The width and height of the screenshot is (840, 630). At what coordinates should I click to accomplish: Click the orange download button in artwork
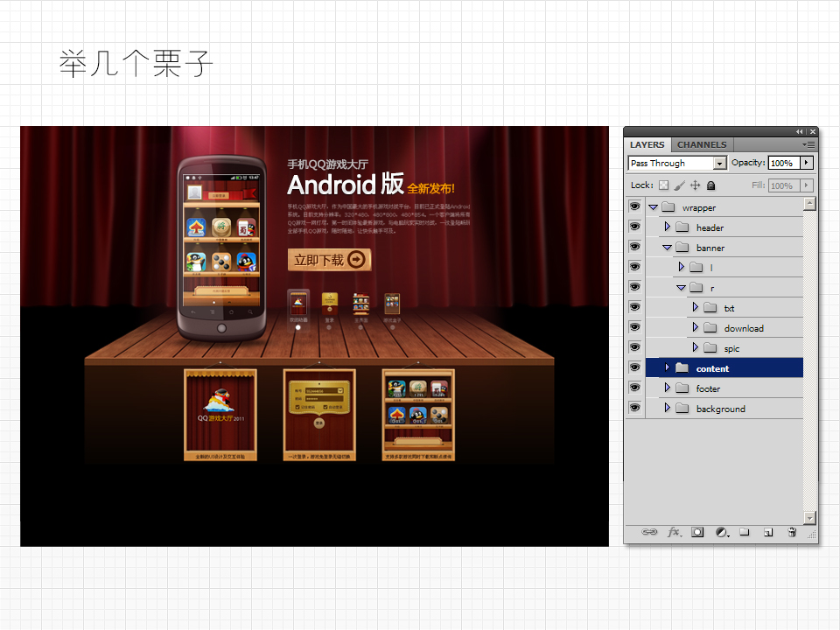pyautogui.click(x=329, y=260)
